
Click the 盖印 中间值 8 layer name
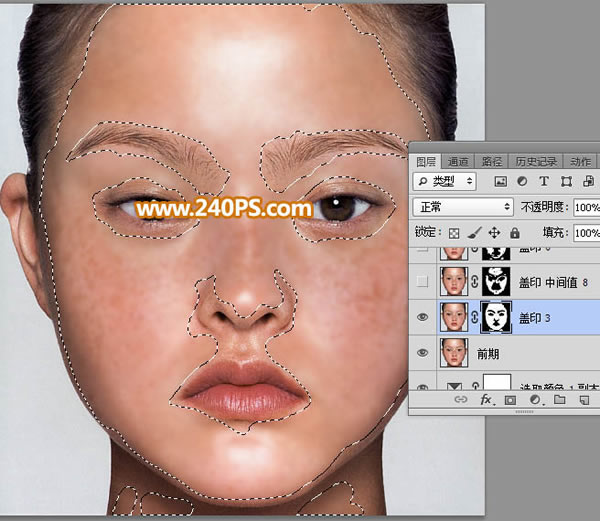[553, 282]
